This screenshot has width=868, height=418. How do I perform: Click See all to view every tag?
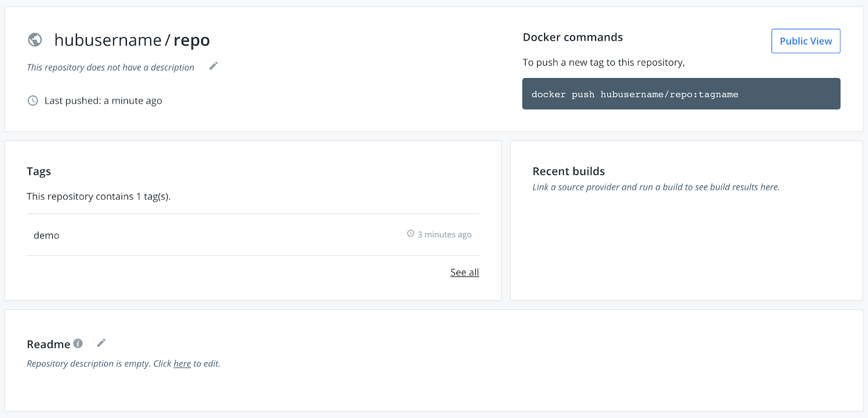[464, 272]
